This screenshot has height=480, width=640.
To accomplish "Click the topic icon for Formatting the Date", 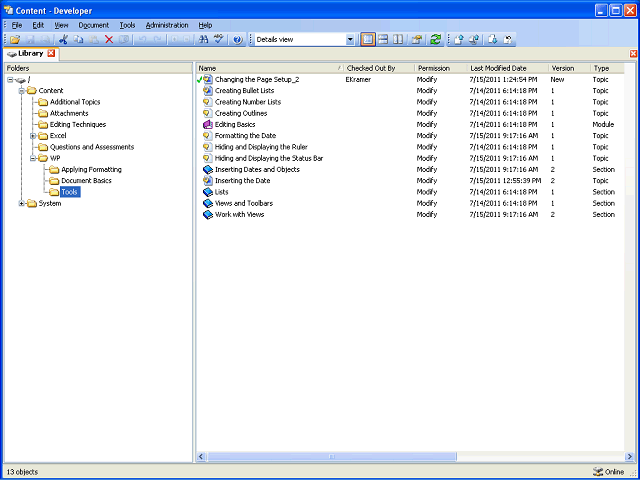I will (x=208, y=136).
